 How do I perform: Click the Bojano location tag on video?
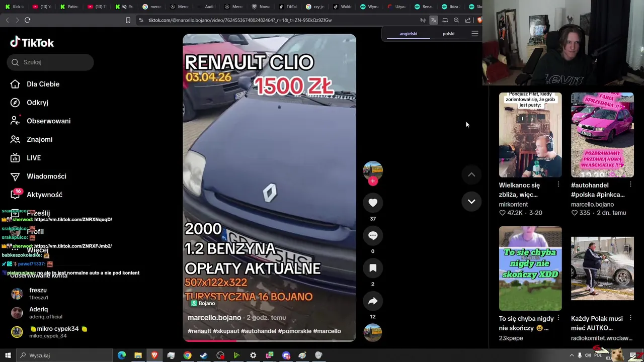pyautogui.click(x=203, y=303)
